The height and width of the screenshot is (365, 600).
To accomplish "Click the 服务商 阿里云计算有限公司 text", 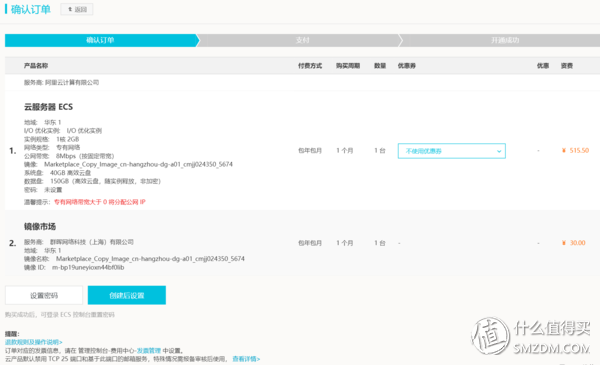I will pos(61,83).
